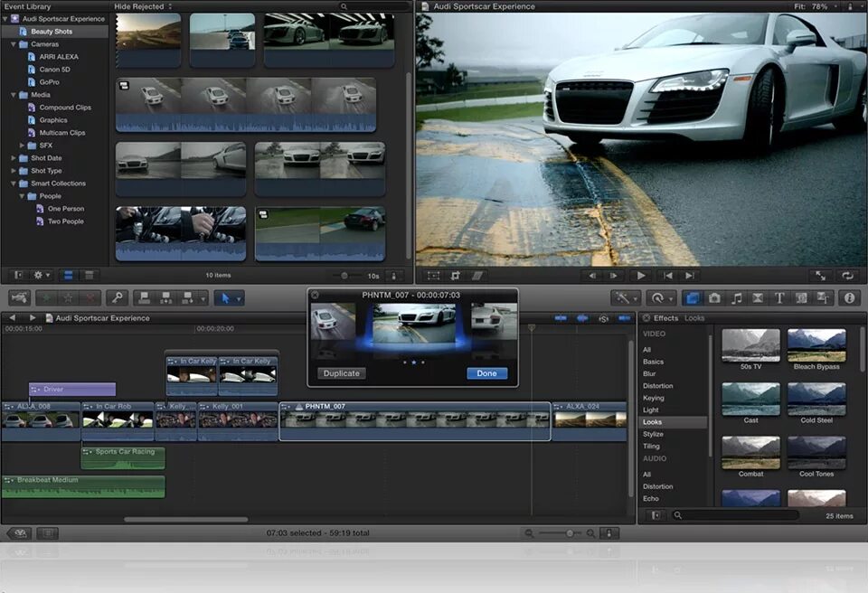Toggle solo in timeline header

tap(603, 318)
